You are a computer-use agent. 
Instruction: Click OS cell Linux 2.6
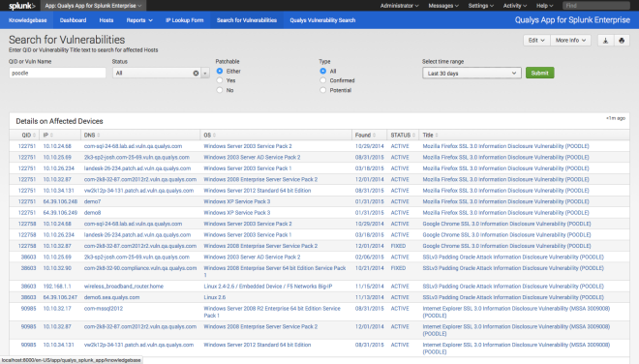click(214, 297)
